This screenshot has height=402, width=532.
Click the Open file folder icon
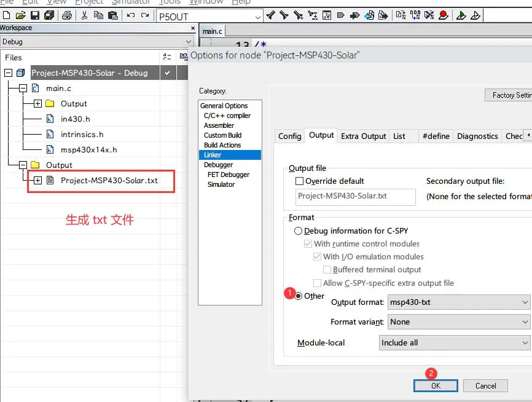click(20, 15)
